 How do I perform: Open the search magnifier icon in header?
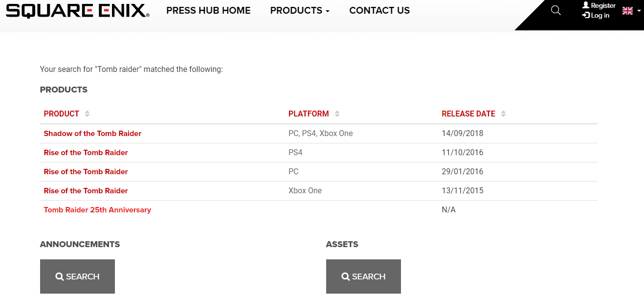(555, 10)
